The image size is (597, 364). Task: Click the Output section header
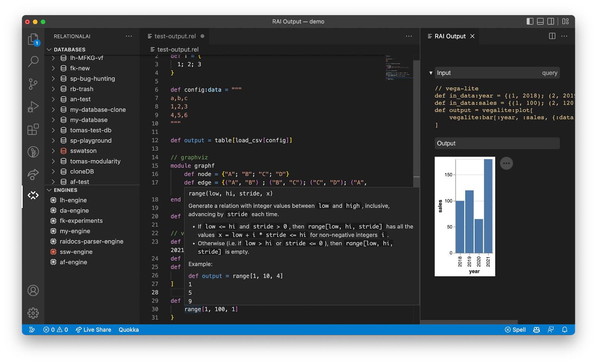[497, 143]
